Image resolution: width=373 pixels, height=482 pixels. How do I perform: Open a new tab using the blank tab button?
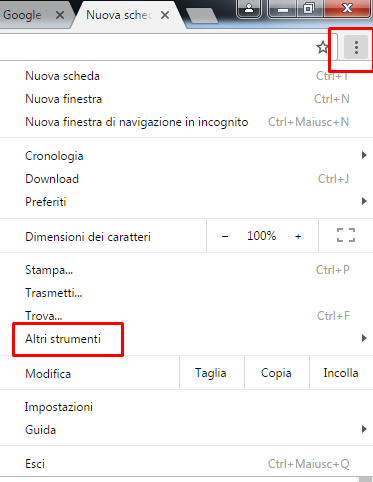tap(201, 15)
